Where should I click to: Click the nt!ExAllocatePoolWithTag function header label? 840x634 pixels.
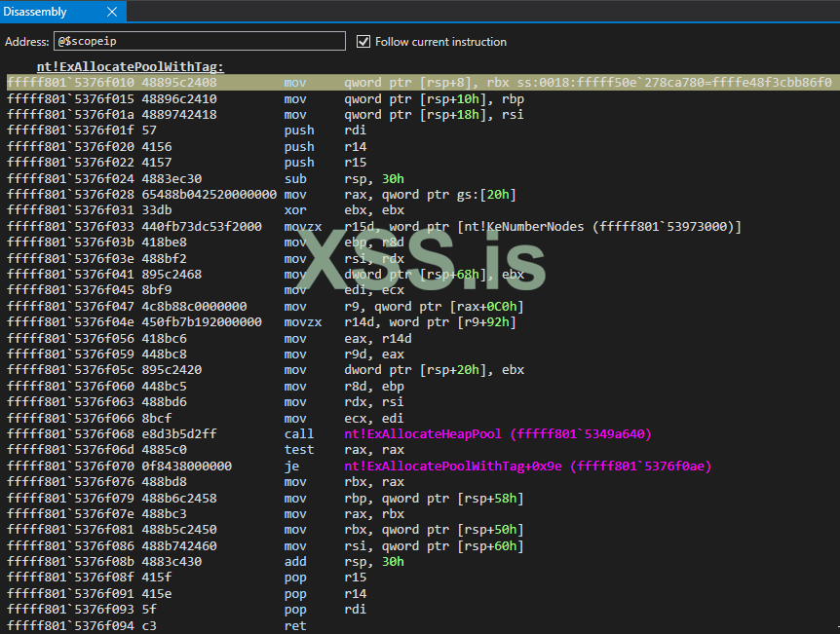point(131,66)
